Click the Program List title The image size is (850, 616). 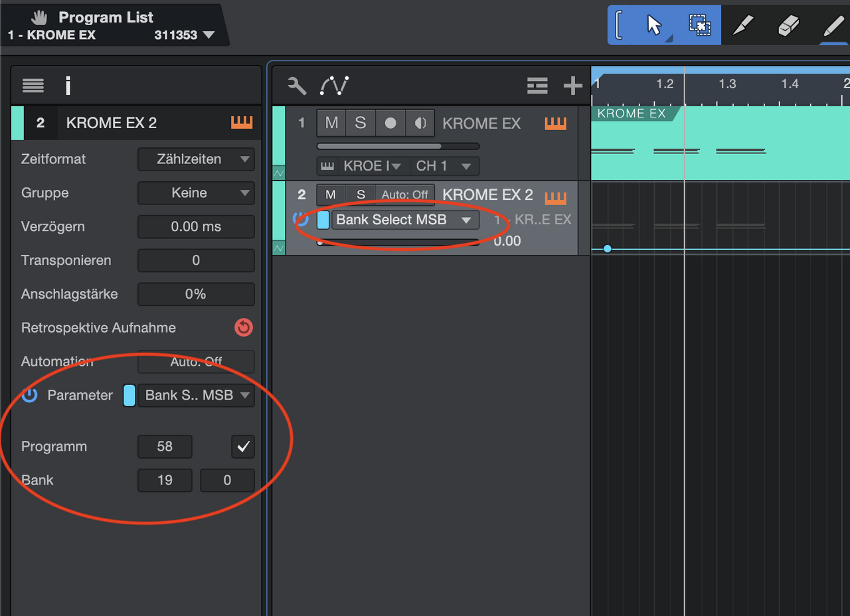(x=106, y=17)
